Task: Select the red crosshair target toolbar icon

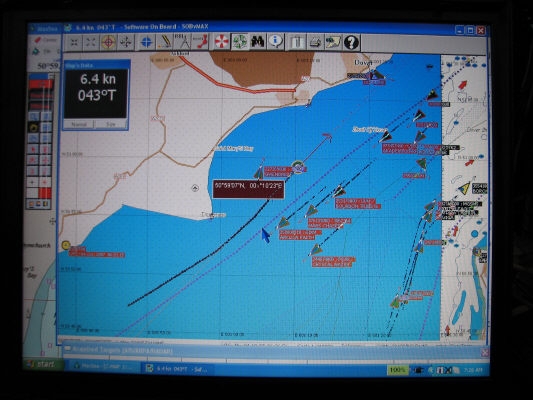Action: tap(108, 42)
